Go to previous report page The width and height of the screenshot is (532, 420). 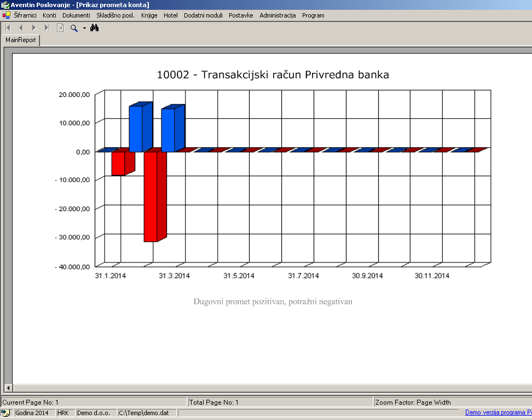click(21, 28)
